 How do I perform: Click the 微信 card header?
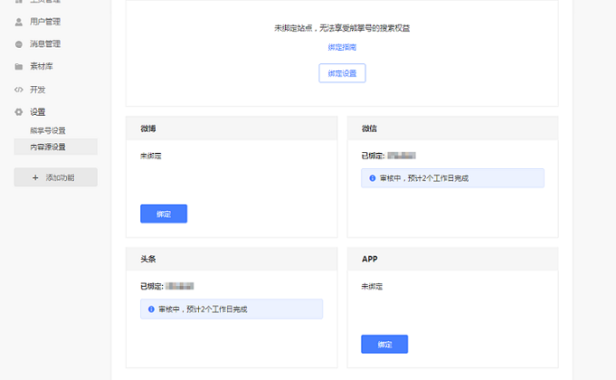453,129
